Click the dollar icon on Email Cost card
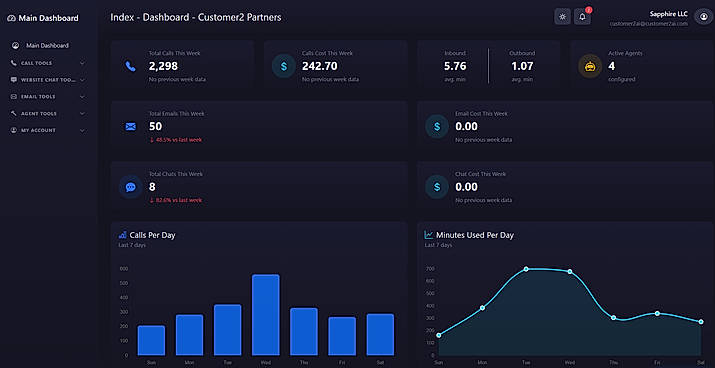 [x=437, y=126]
